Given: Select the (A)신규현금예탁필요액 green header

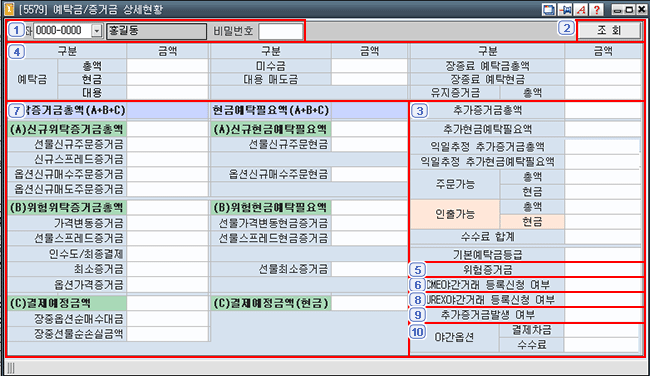Looking at the screenshot, I should coord(271,129).
